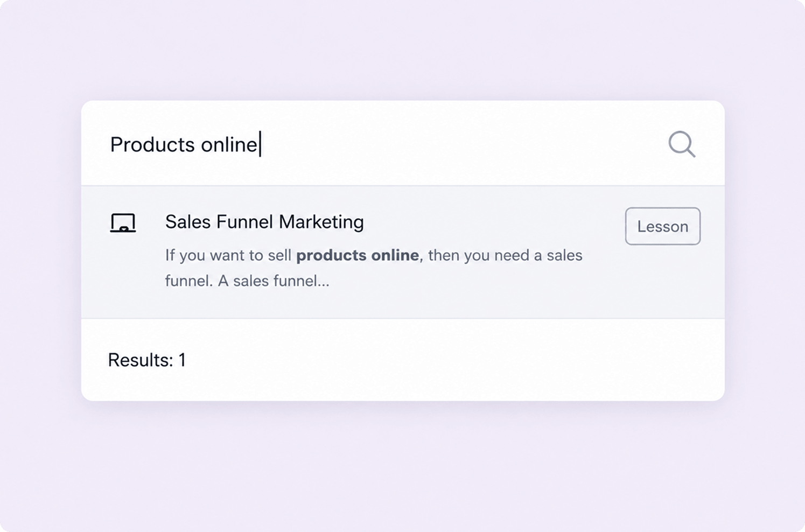Click the word "online" in search query
The width and height of the screenshot is (805, 532).
coord(229,144)
